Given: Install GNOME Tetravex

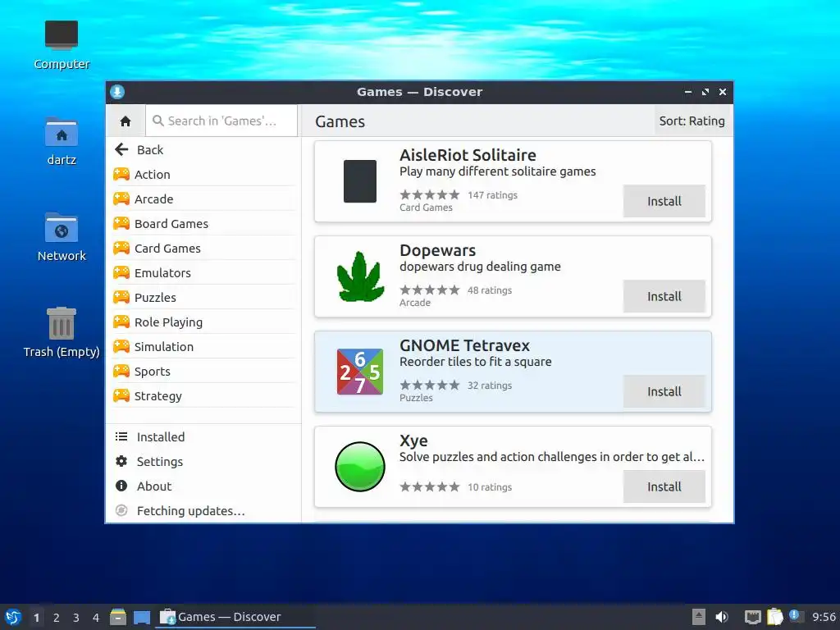Looking at the screenshot, I should pos(664,391).
